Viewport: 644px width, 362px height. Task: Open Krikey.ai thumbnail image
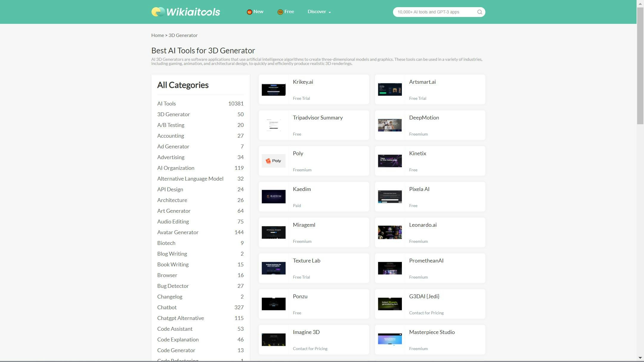click(273, 90)
